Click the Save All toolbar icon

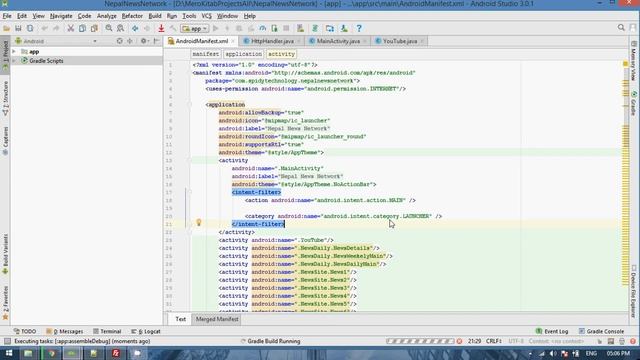click(x=18, y=28)
